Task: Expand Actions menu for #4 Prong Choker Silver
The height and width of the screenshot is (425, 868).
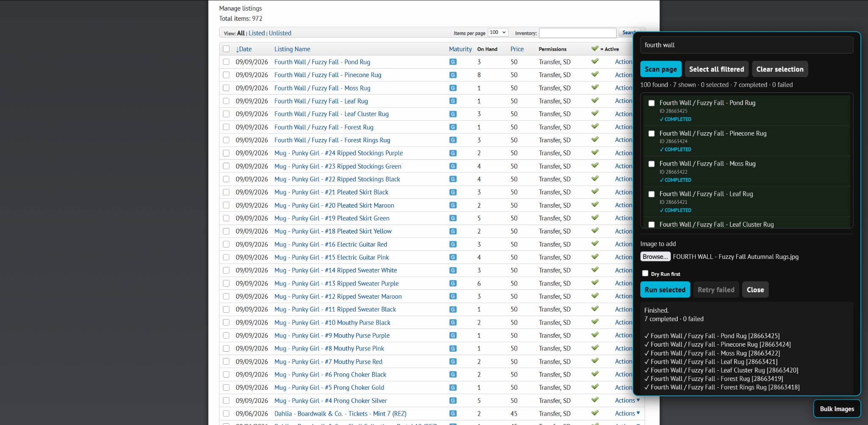Action: 627,400
